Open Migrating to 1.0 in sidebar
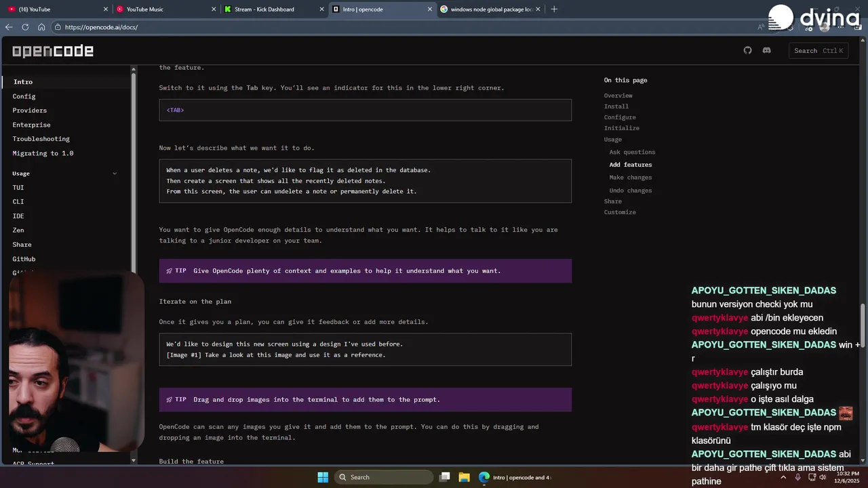The height and width of the screenshot is (488, 868). pos(43,153)
